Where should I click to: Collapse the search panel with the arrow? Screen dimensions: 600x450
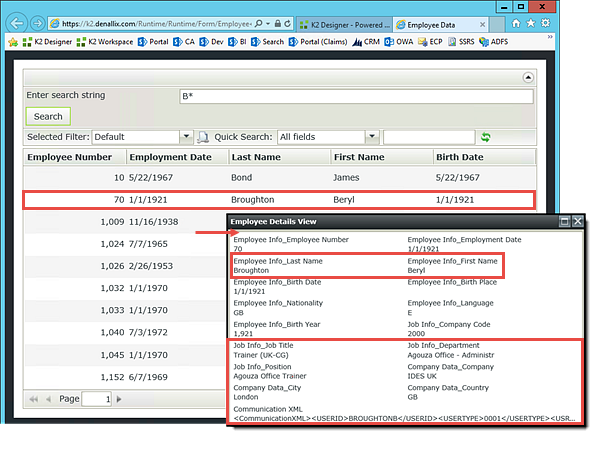coord(527,77)
